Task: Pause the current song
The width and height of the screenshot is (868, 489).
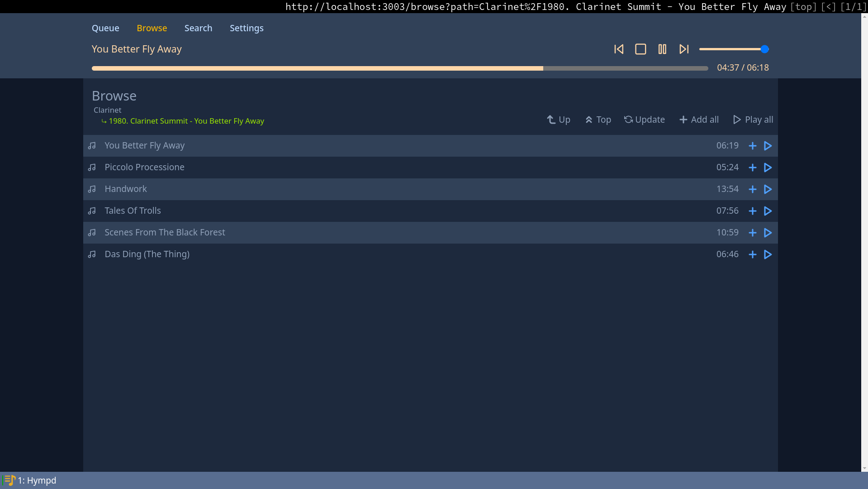Action: [x=662, y=49]
